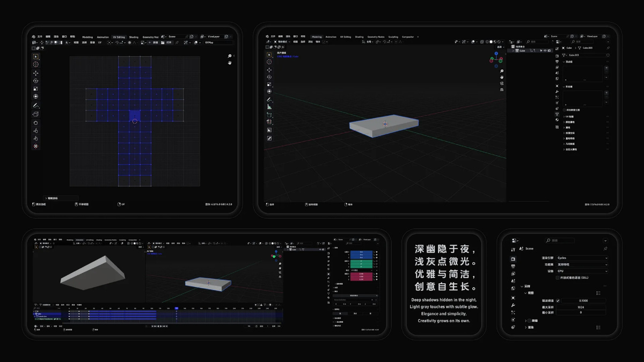
Task: Open Sculpting tab in Modeling window
Action: point(393,37)
